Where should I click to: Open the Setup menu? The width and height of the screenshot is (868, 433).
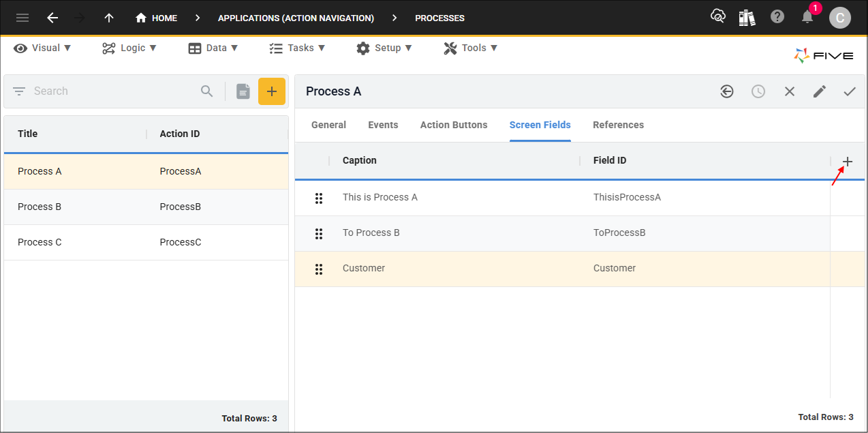pos(384,48)
